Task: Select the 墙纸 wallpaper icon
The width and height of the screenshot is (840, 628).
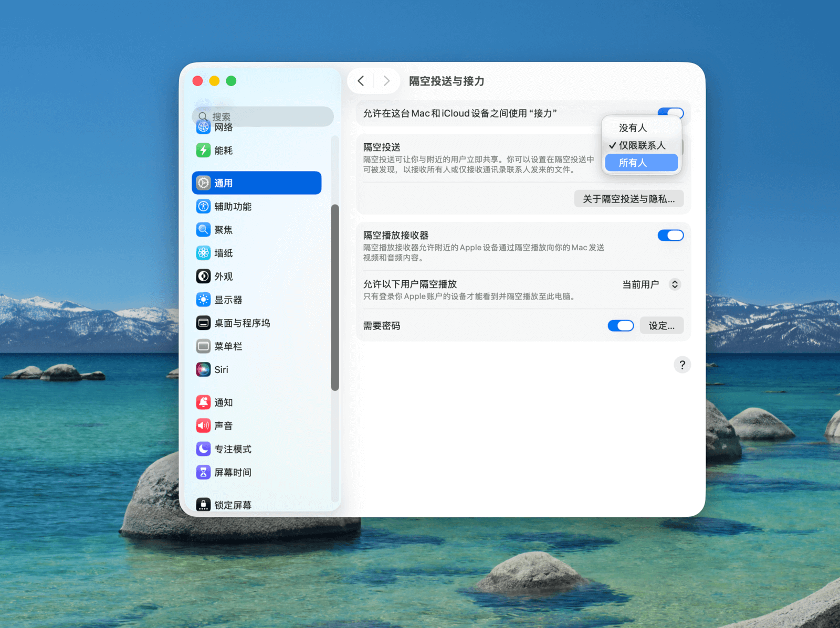Action: click(x=203, y=253)
